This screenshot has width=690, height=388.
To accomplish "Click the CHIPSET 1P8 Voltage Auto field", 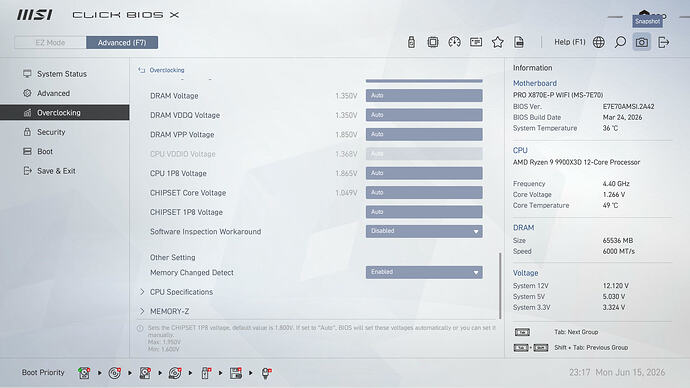I will click(424, 212).
